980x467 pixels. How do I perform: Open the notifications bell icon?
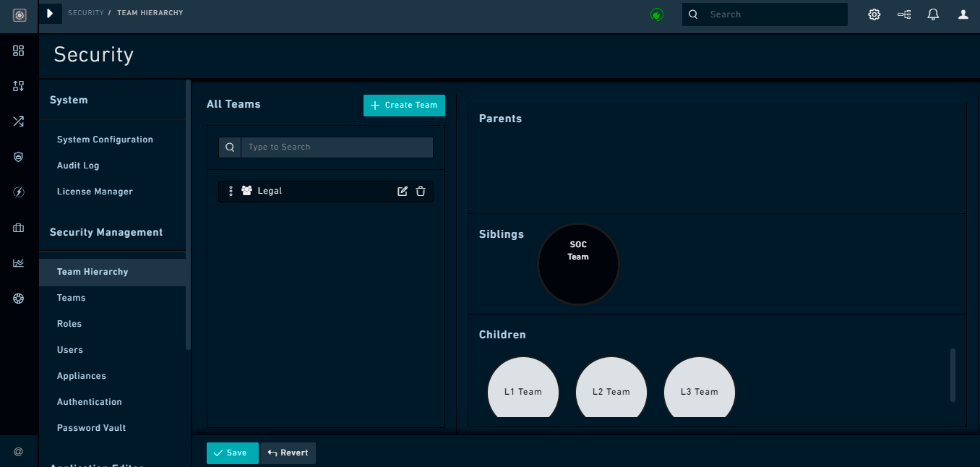(x=933, y=14)
